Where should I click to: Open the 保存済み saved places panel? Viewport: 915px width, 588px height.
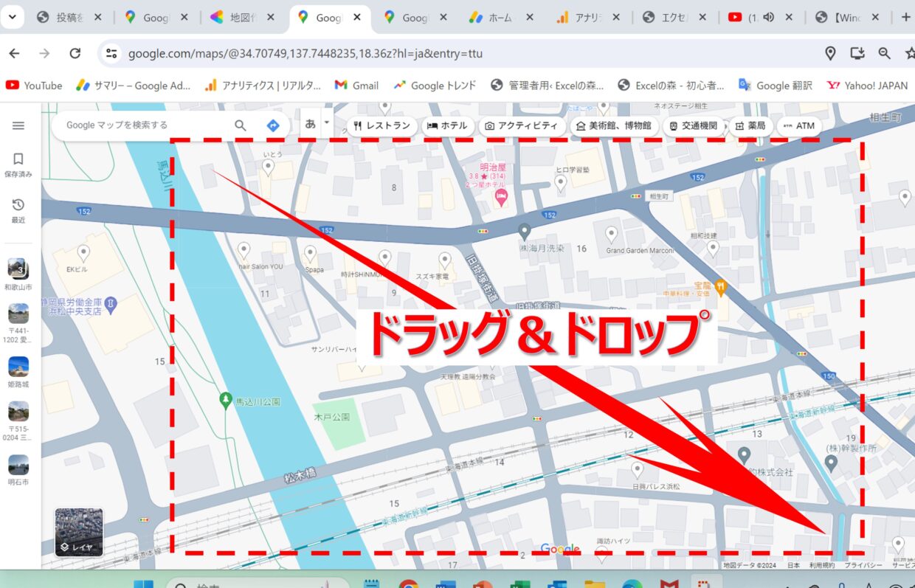pos(18,165)
